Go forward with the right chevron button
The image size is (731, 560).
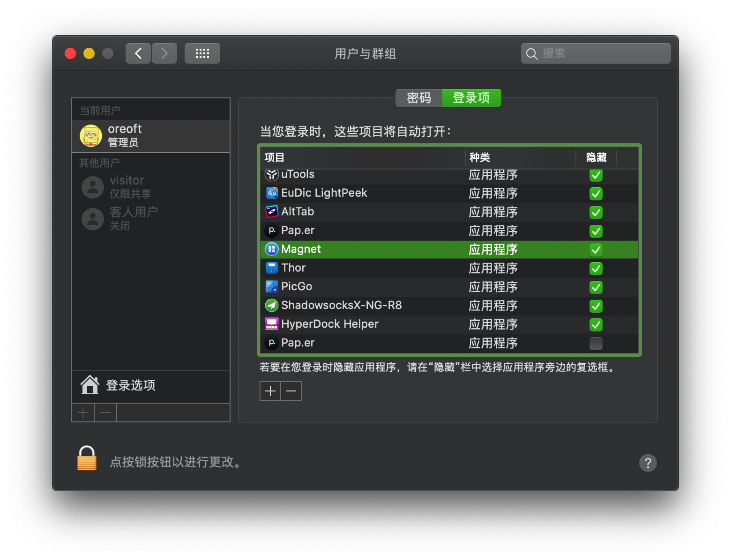(x=164, y=53)
